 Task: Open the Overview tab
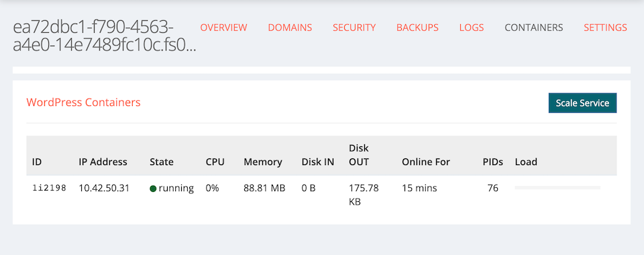(223, 28)
